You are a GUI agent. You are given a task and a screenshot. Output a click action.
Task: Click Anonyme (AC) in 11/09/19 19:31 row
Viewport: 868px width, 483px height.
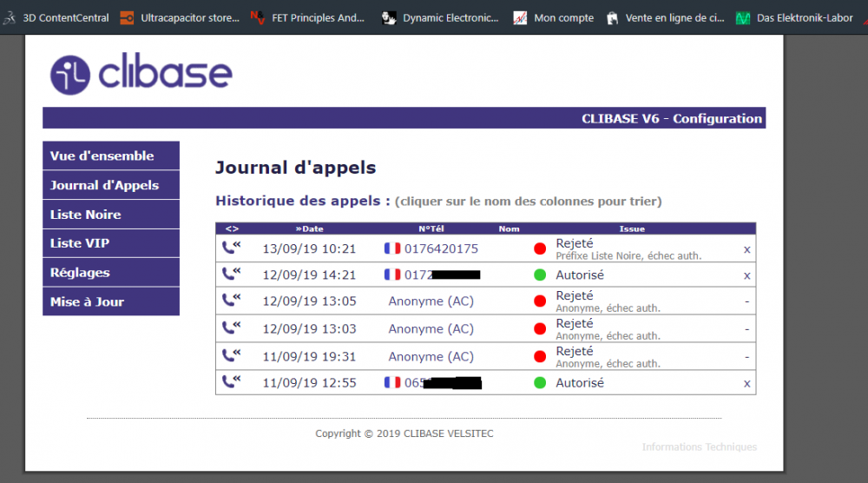(431, 357)
